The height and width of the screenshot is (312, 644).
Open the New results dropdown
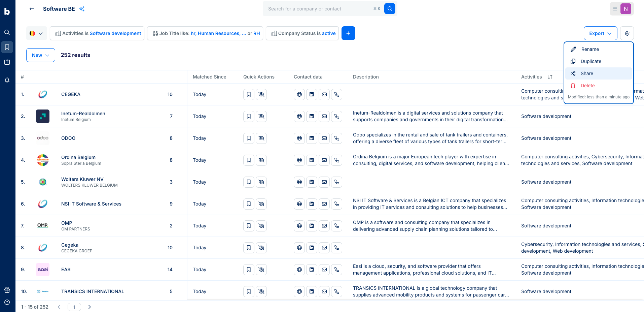coord(41,55)
